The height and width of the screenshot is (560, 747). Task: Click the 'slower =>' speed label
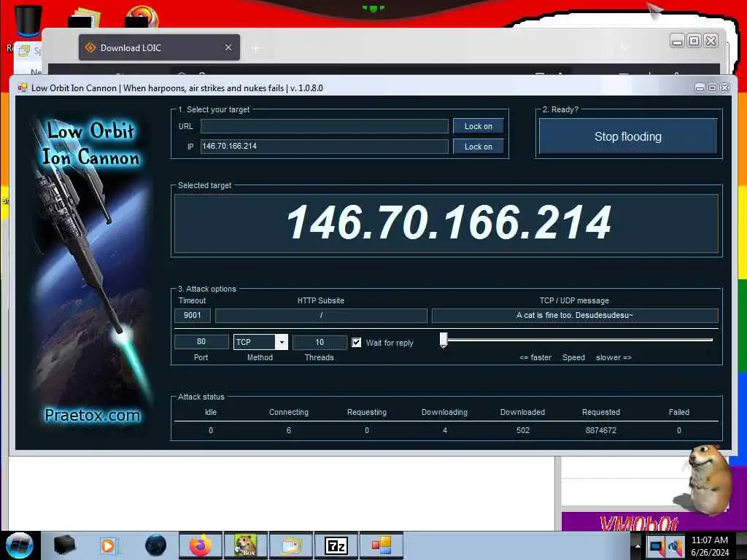tap(614, 357)
